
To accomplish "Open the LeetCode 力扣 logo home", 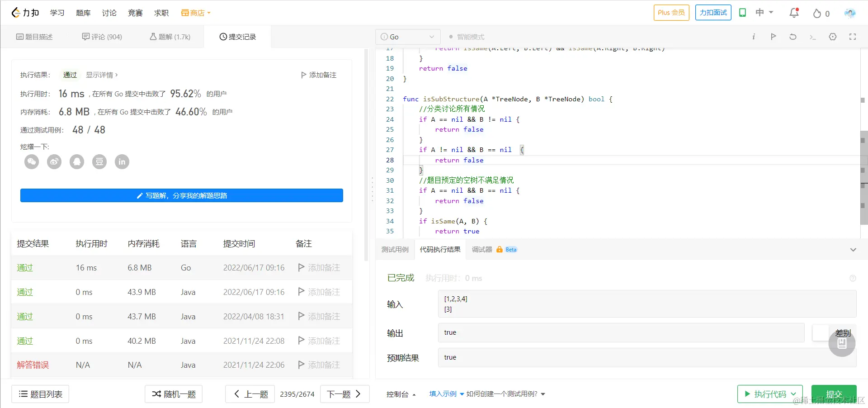I will [x=25, y=13].
